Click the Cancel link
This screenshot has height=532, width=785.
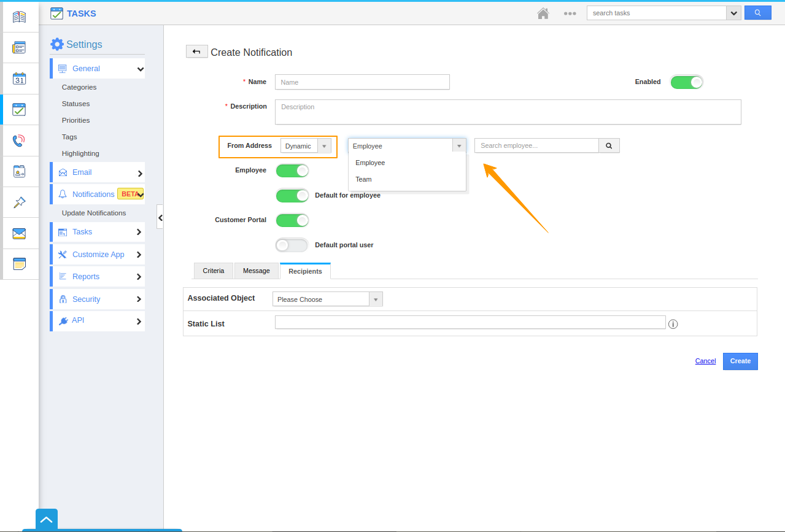(x=705, y=361)
